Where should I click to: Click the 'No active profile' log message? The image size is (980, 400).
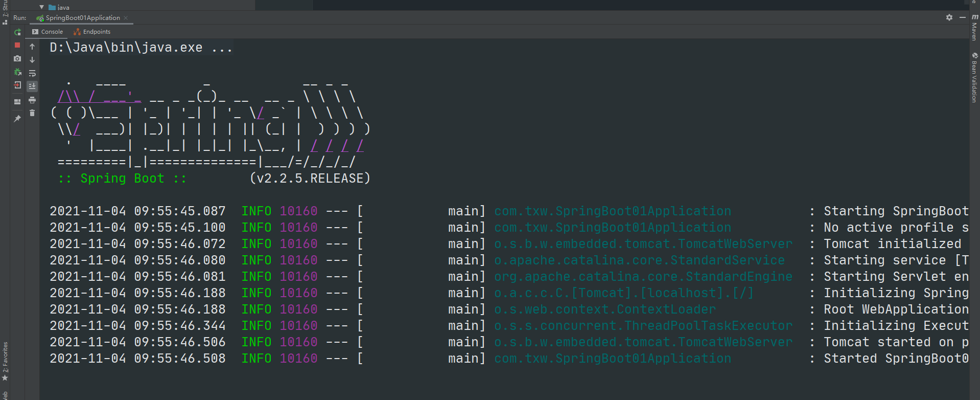tap(896, 228)
